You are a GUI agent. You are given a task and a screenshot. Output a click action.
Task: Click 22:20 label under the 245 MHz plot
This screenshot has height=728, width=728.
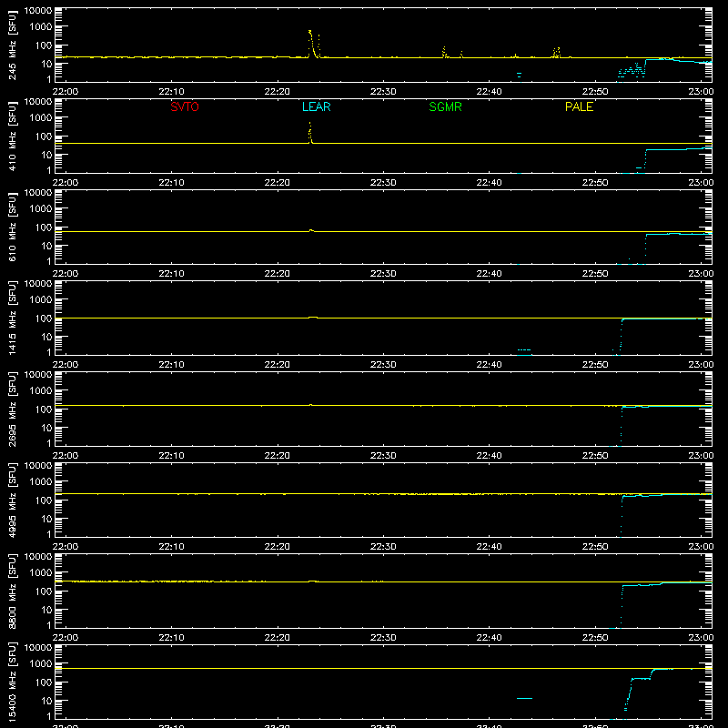278,92
